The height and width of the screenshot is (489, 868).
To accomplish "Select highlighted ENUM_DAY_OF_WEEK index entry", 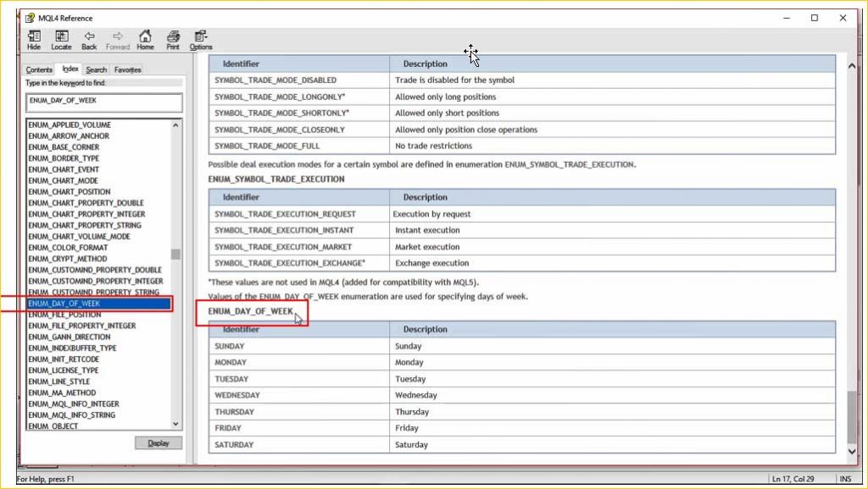I will pos(98,303).
